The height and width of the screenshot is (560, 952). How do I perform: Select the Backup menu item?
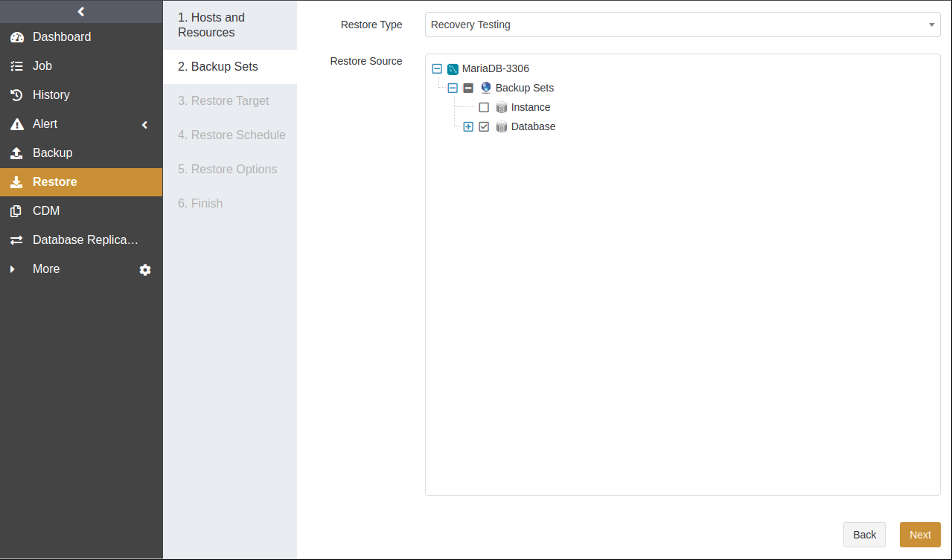pos(81,153)
